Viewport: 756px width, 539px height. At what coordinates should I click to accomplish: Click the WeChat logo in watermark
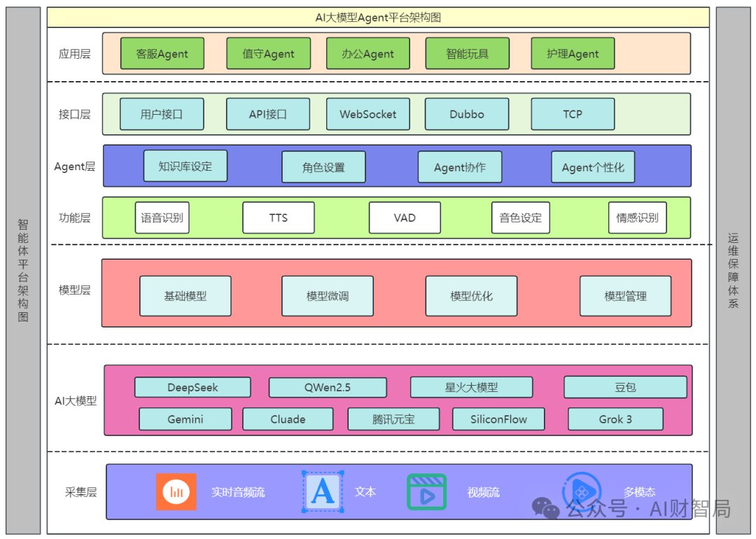(545, 508)
